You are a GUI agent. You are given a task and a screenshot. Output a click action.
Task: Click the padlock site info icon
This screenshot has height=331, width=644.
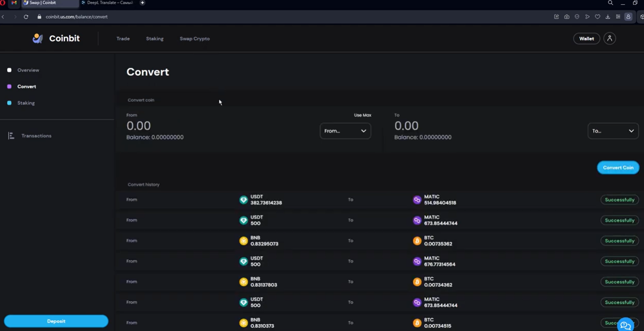(x=39, y=17)
